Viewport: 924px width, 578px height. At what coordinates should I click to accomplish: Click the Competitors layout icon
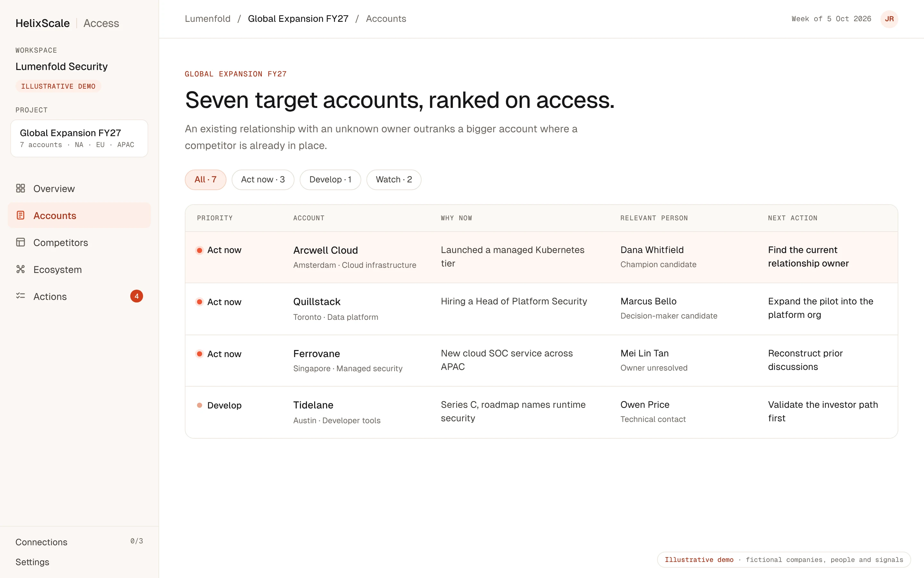click(x=21, y=242)
